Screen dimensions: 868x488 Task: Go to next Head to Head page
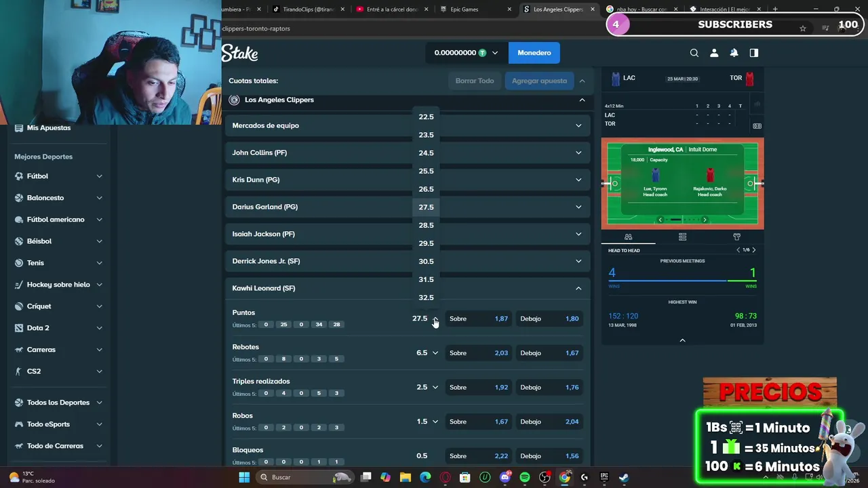(x=753, y=250)
